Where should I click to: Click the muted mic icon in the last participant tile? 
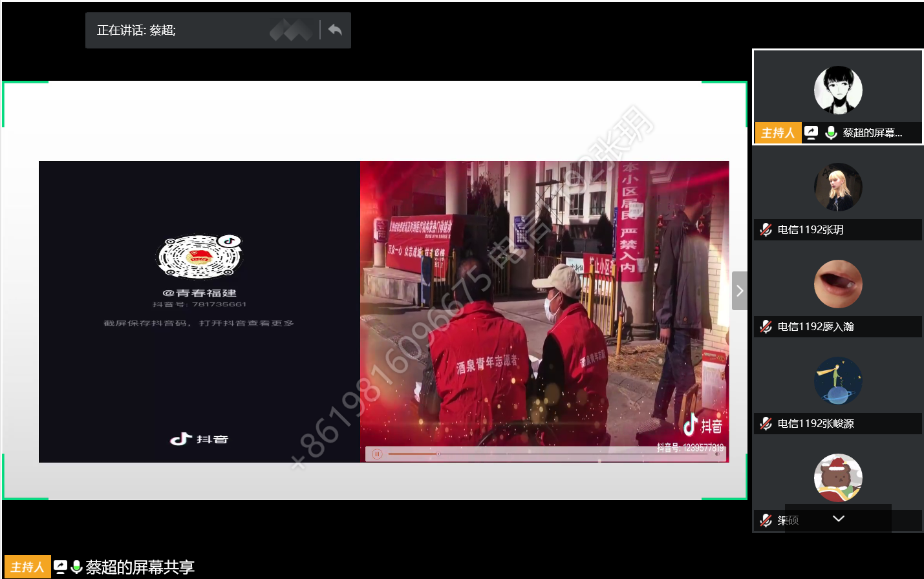tap(766, 520)
